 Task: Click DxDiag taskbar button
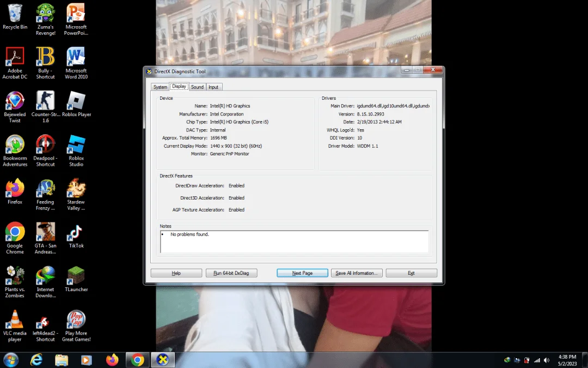click(x=163, y=360)
